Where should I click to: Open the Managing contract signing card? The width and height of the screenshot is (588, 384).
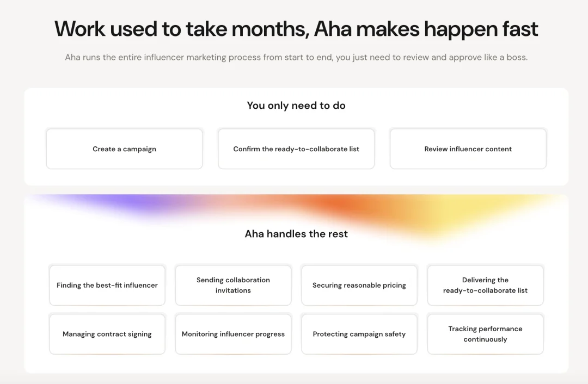click(x=107, y=334)
